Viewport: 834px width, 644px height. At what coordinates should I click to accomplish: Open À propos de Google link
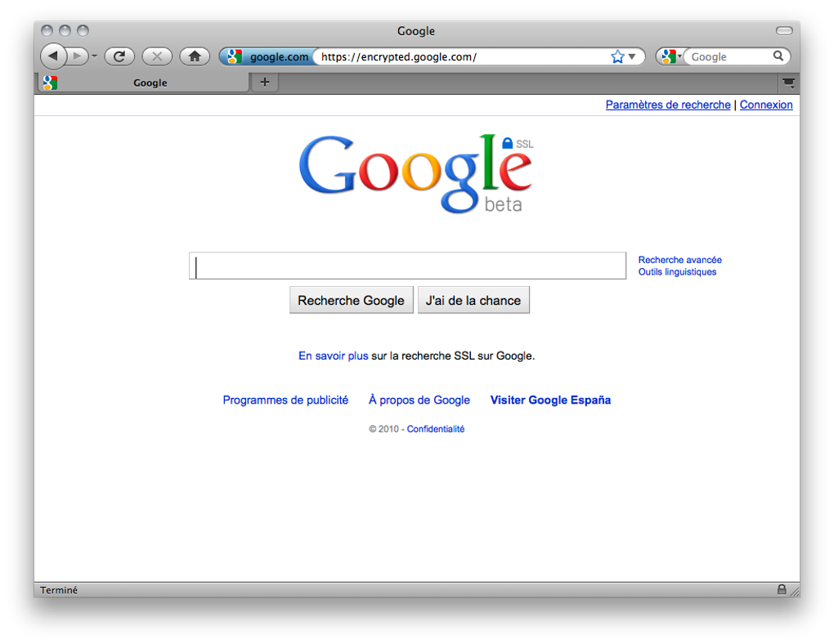pyautogui.click(x=419, y=400)
